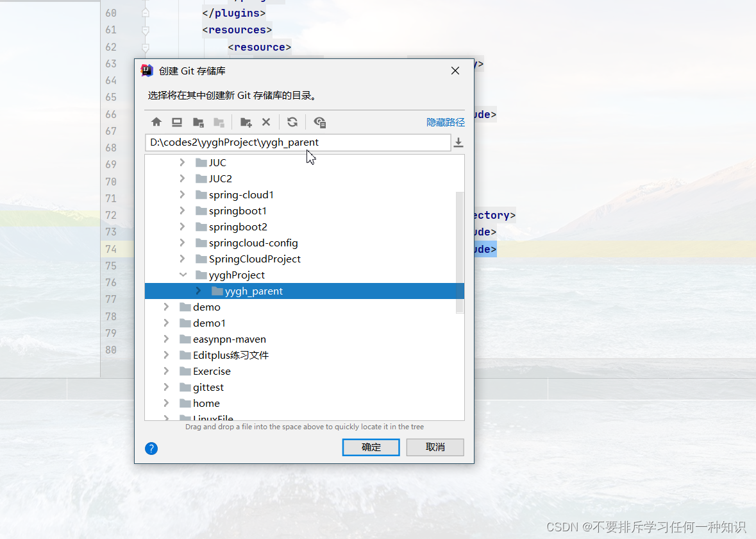The height and width of the screenshot is (539, 756).
Task: Click the <resources> tag in editor
Action: pyautogui.click(x=237, y=30)
